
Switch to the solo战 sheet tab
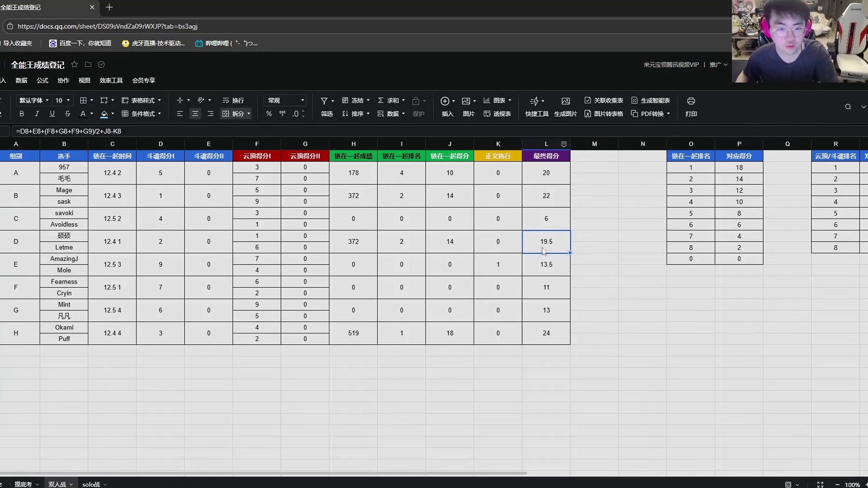point(91,484)
